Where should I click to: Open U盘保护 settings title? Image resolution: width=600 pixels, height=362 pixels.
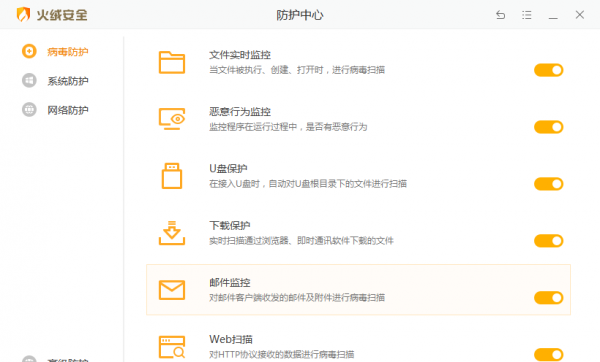(x=228, y=169)
